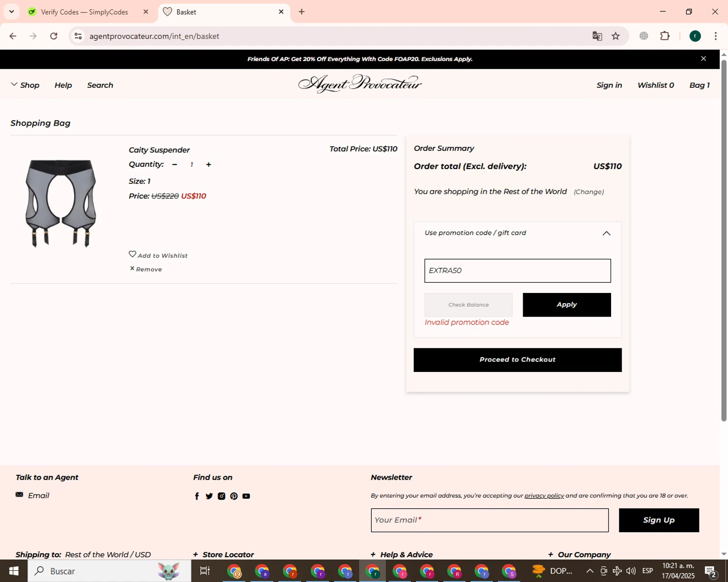The image size is (728, 582).
Task: Open the Chrome three-dot menu
Action: coord(715,36)
